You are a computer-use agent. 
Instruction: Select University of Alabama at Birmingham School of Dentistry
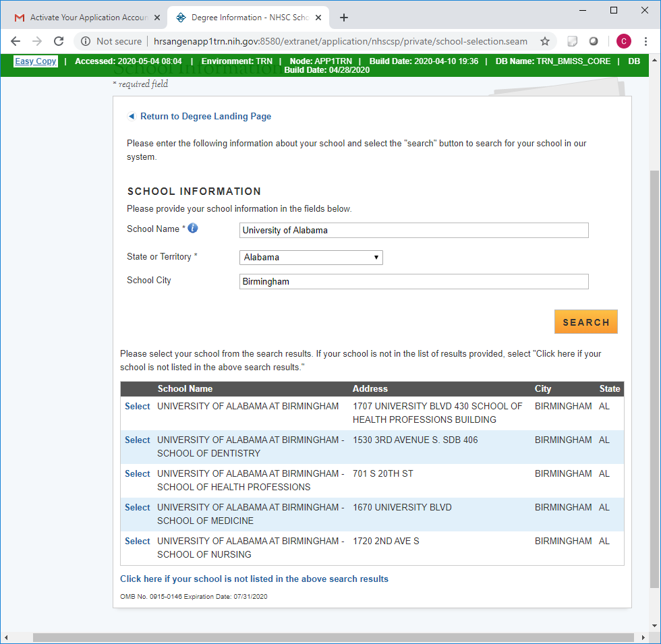(138, 440)
